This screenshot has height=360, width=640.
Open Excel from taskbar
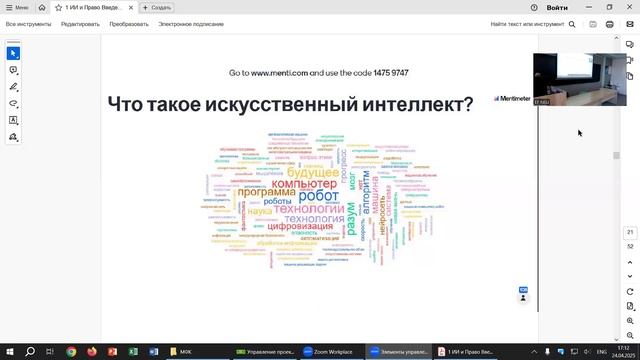(x=133, y=351)
